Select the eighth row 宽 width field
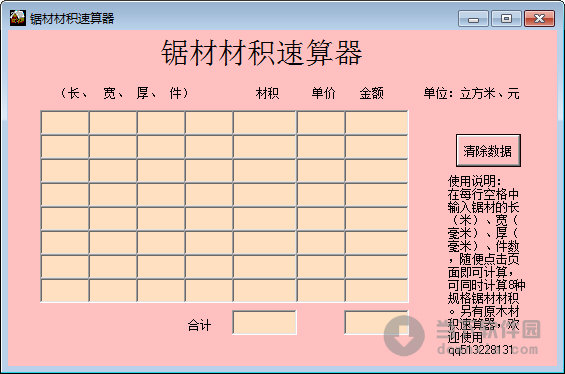Image resolution: width=565 pixels, height=374 pixels. coord(113,291)
